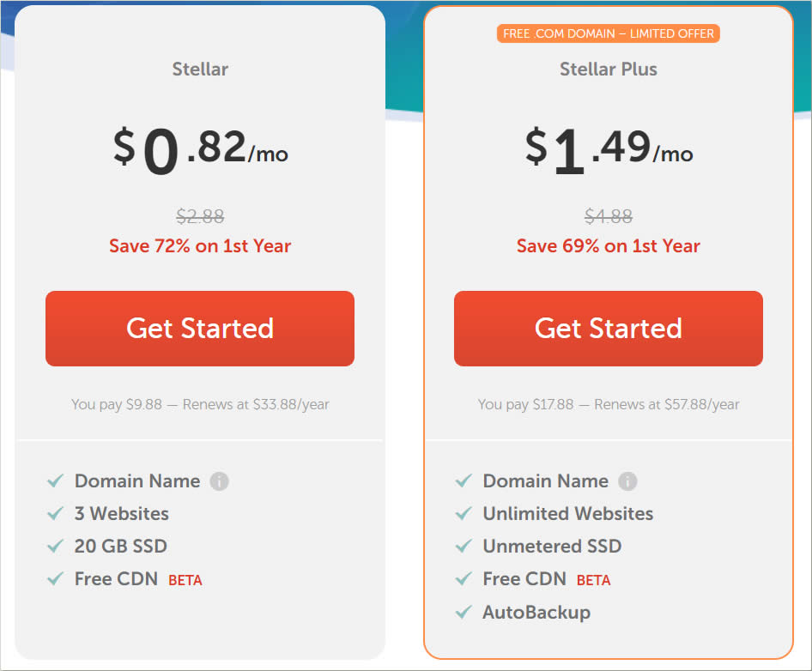Select the Stellar plan title
The image size is (812, 671).
coord(200,69)
